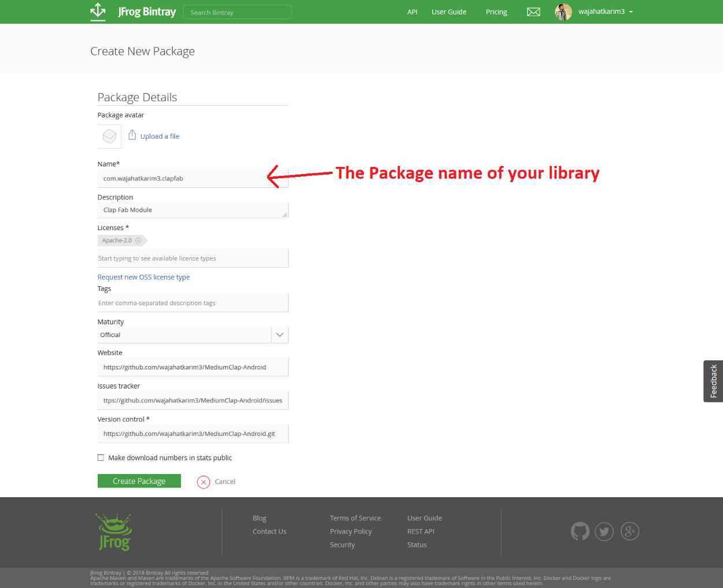Select the Official maturity value
The width and height of the screenshot is (723, 588).
click(110, 335)
